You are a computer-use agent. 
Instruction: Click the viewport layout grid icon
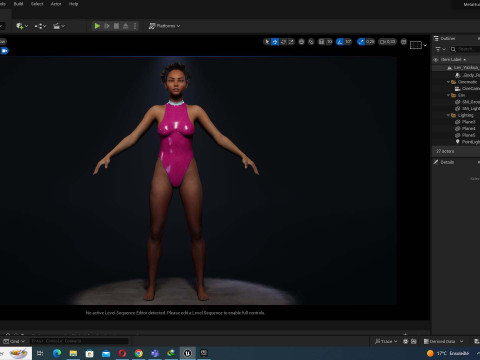[x=404, y=42]
